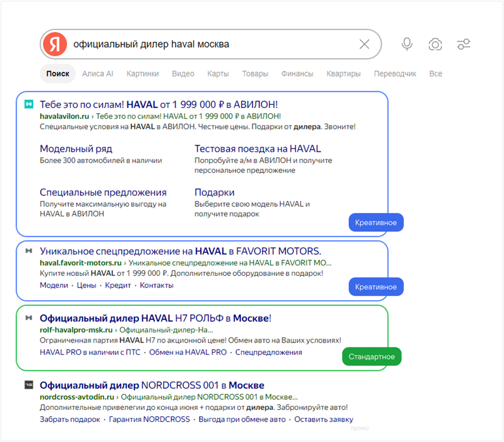Open the Забрать подарок link
Screen dimensions: 504x442
point(70,419)
